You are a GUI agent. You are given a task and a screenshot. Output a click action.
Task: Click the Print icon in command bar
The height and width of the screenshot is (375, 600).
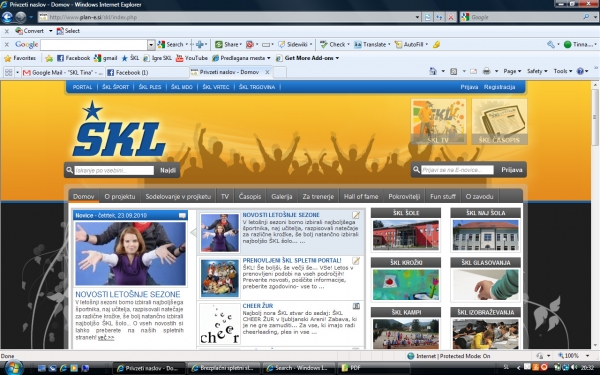tap(486, 71)
